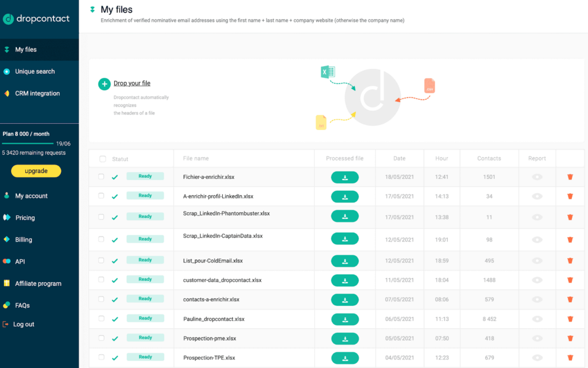The height and width of the screenshot is (368, 588).
Task: Select the contacts-a-enrichir.xlsx row checkbox
Action: (101, 299)
